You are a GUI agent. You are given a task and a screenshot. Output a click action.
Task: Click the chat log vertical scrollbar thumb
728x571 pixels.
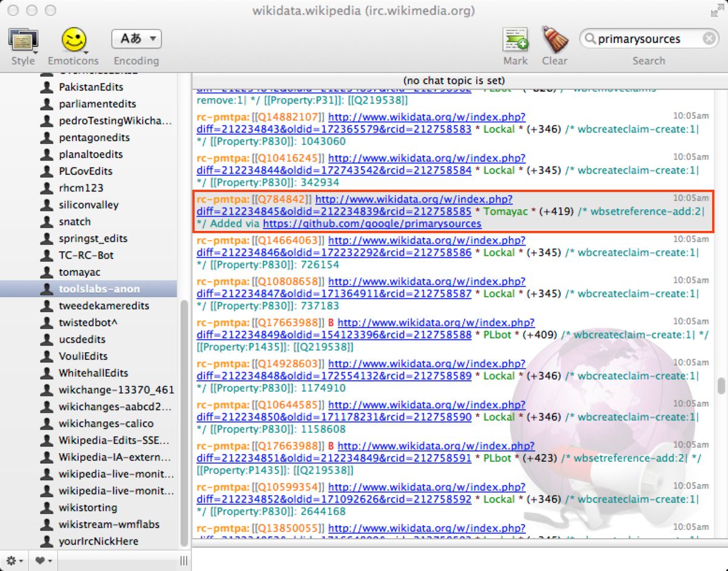tap(721, 386)
